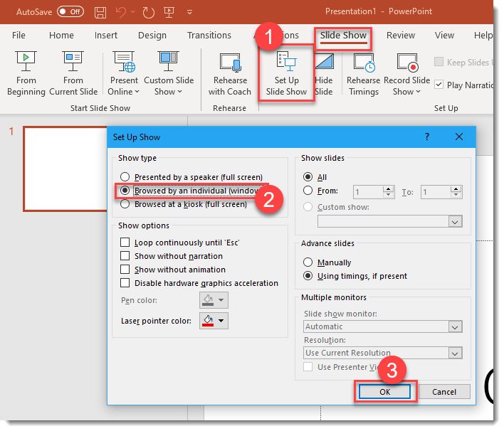
Task: Switch to the View tab
Action: pyautogui.click(x=444, y=35)
